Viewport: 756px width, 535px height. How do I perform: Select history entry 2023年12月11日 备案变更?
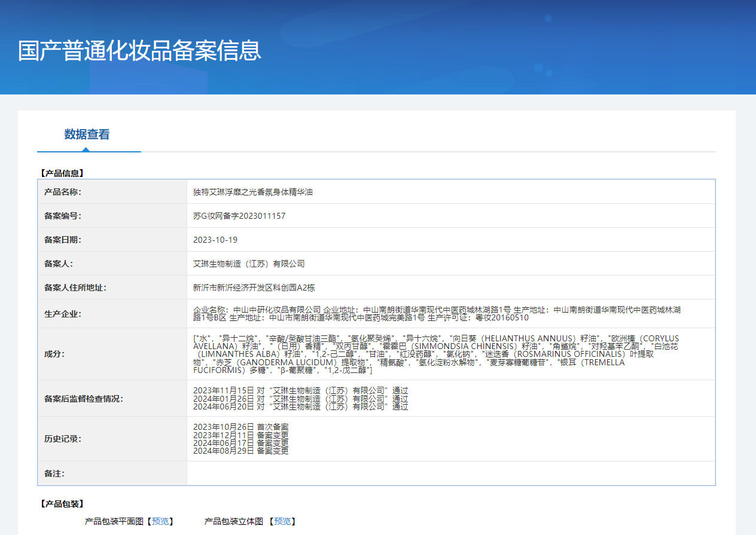pos(241,435)
